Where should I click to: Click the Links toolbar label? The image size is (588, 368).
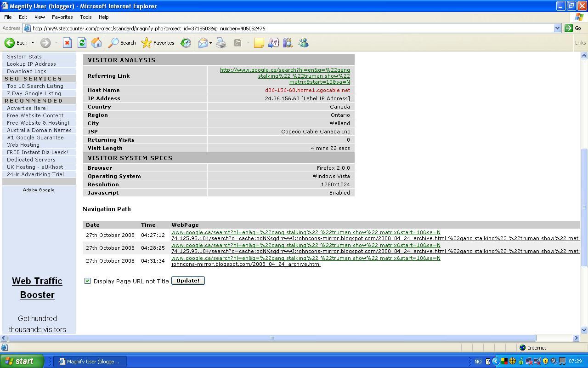point(580,43)
